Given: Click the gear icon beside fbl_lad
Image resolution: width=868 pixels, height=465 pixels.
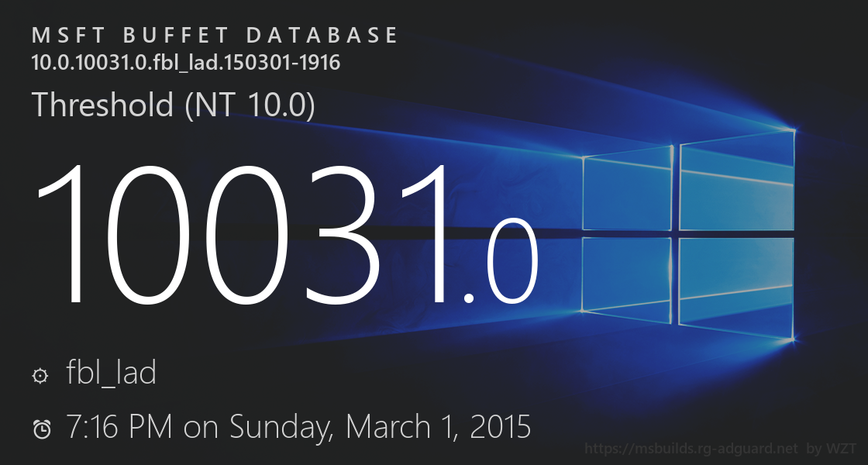Looking at the screenshot, I should [x=40, y=376].
